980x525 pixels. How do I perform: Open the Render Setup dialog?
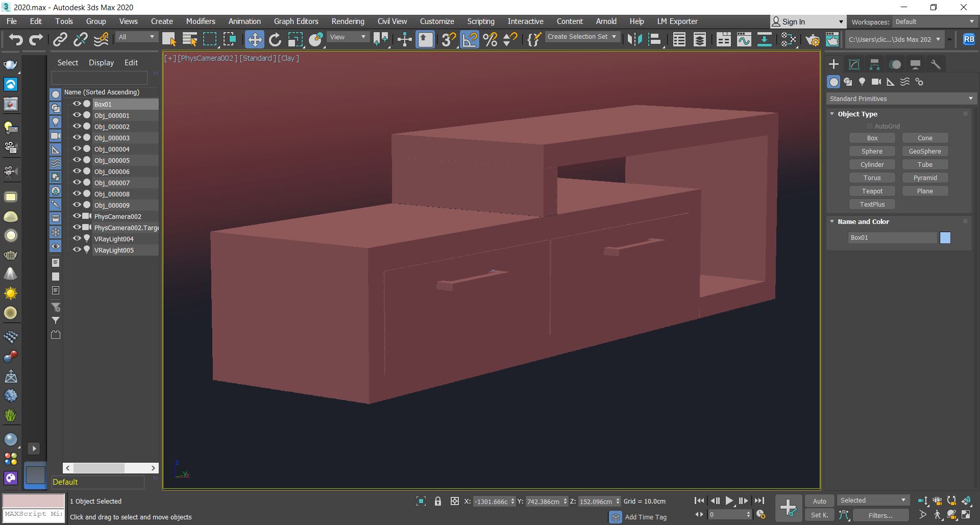pos(814,40)
